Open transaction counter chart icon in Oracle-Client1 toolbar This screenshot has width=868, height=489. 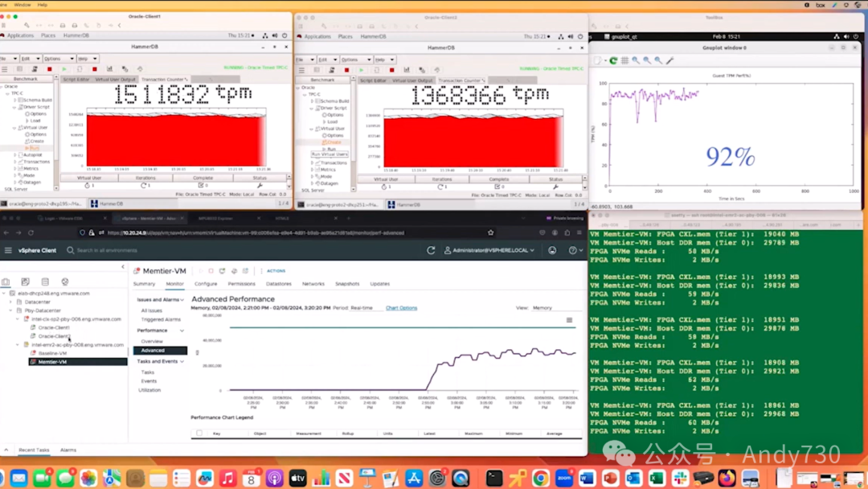click(109, 69)
